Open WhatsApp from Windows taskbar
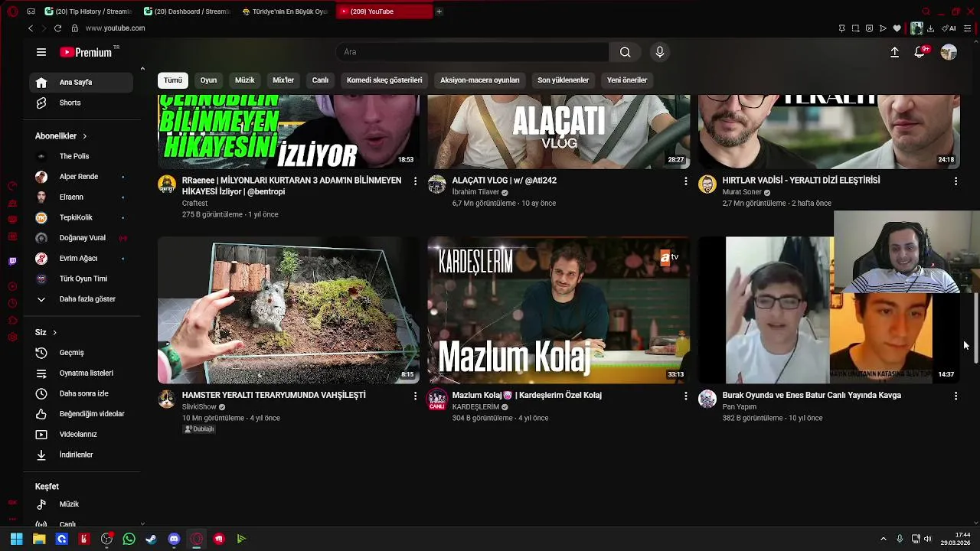Viewport: 980px width, 551px height. [129, 539]
